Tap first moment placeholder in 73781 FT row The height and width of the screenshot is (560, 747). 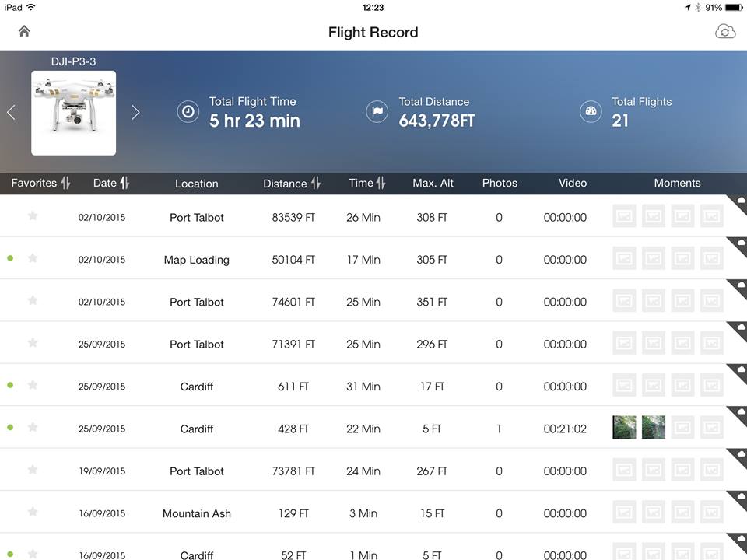tap(624, 470)
